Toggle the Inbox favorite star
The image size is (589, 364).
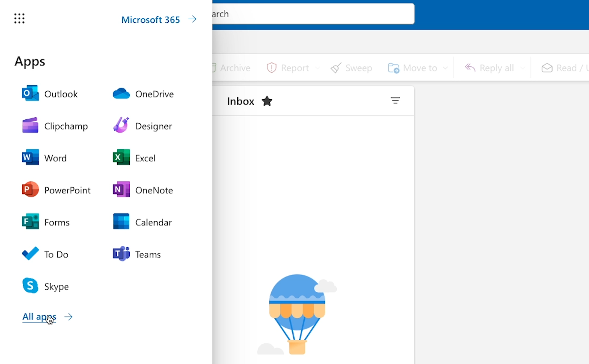click(267, 101)
